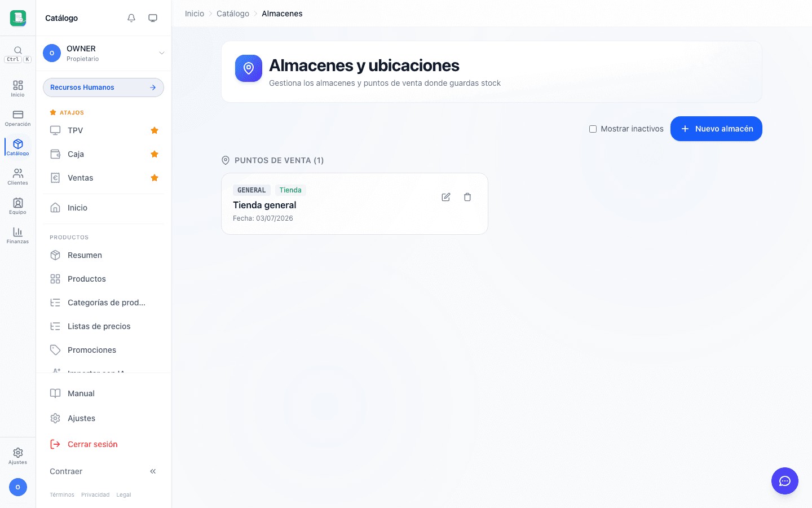Open Finanzas chart icon in rail
This screenshot has height=508, width=812.
click(18, 235)
